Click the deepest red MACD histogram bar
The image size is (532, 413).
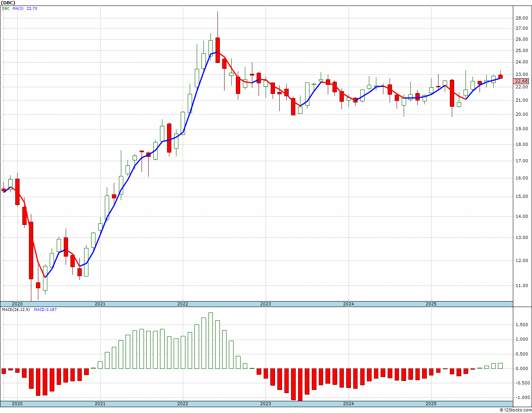[x=300, y=385]
